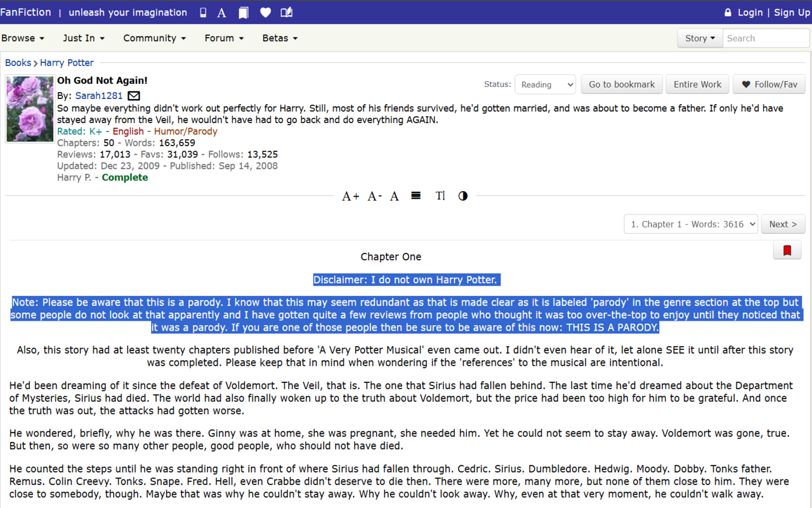Click the Go to bookmark button
This screenshot has width=812, height=508.
click(x=622, y=84)
